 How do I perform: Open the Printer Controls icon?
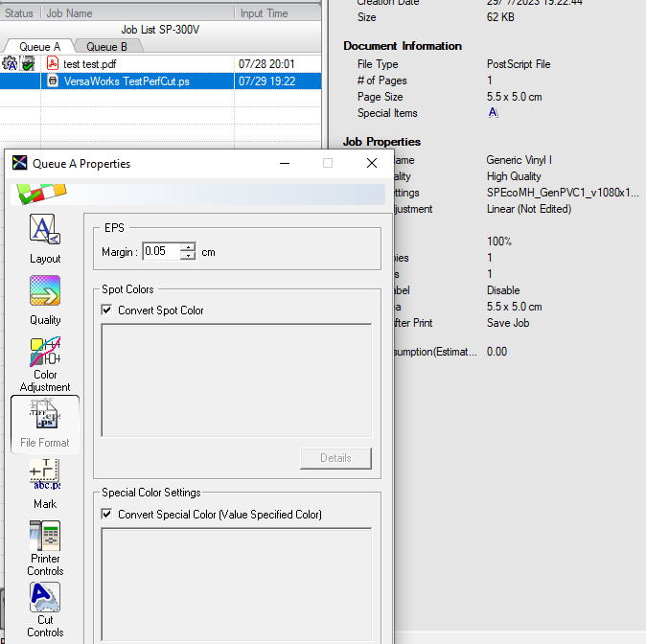click(x=45, y=536)
